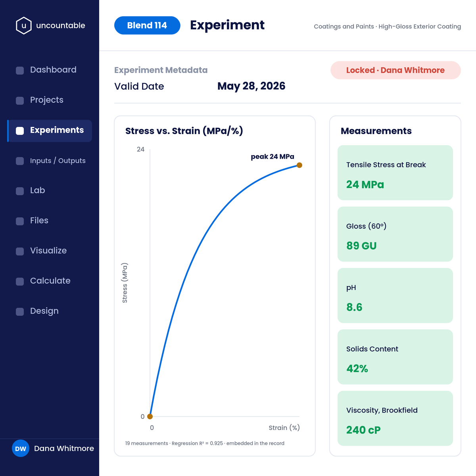The height and width of the screenshot is (476, 476).
Task: Click the Measurements panel heading
Action: point(376,131)
